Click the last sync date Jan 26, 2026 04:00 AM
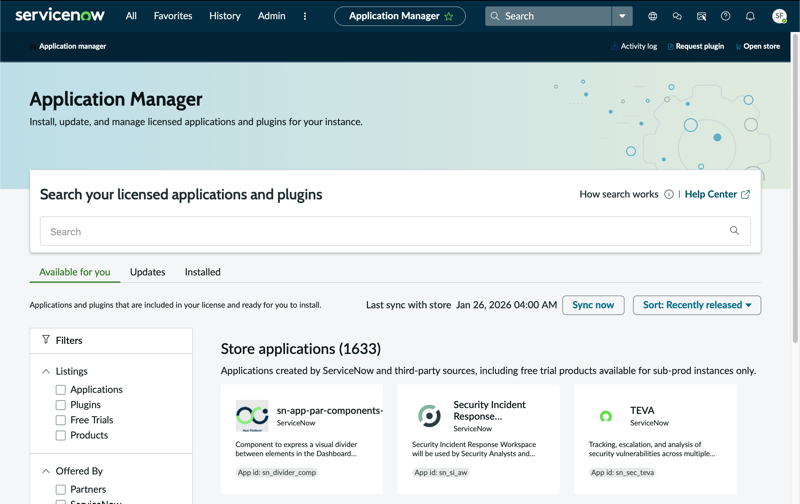 (x=506, y=305)
